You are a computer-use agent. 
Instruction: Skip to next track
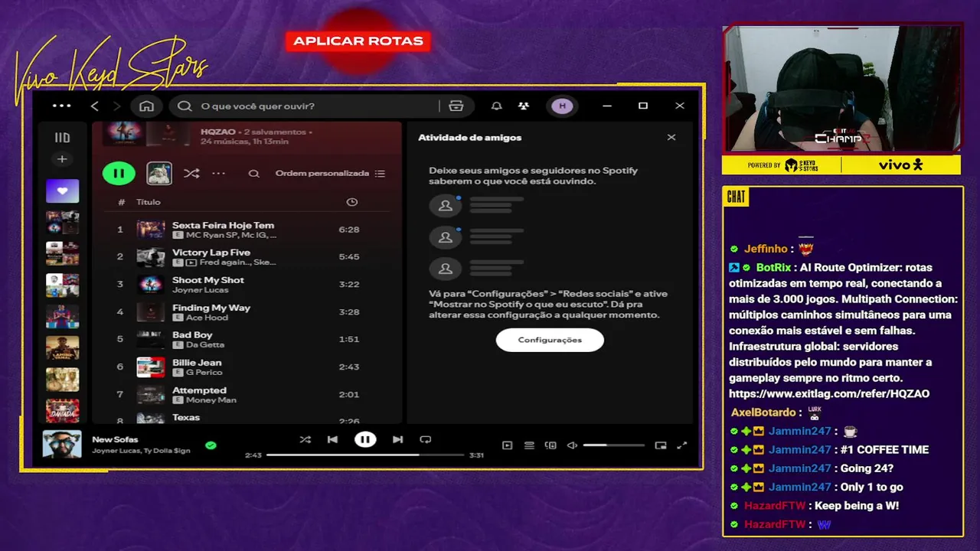click(x=397, y=439)
